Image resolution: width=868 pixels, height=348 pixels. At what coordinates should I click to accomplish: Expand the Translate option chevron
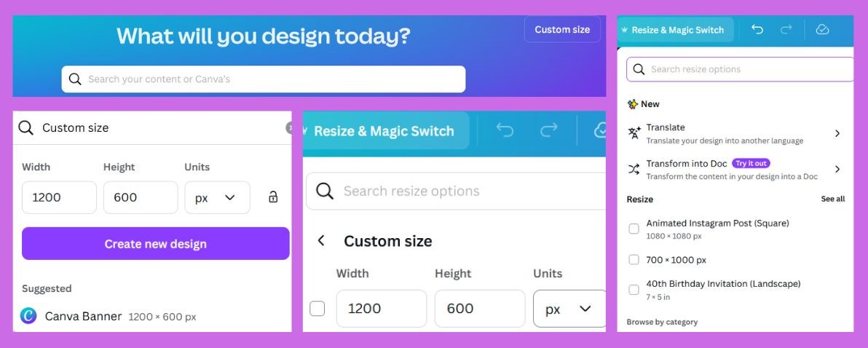pos(837,133)
